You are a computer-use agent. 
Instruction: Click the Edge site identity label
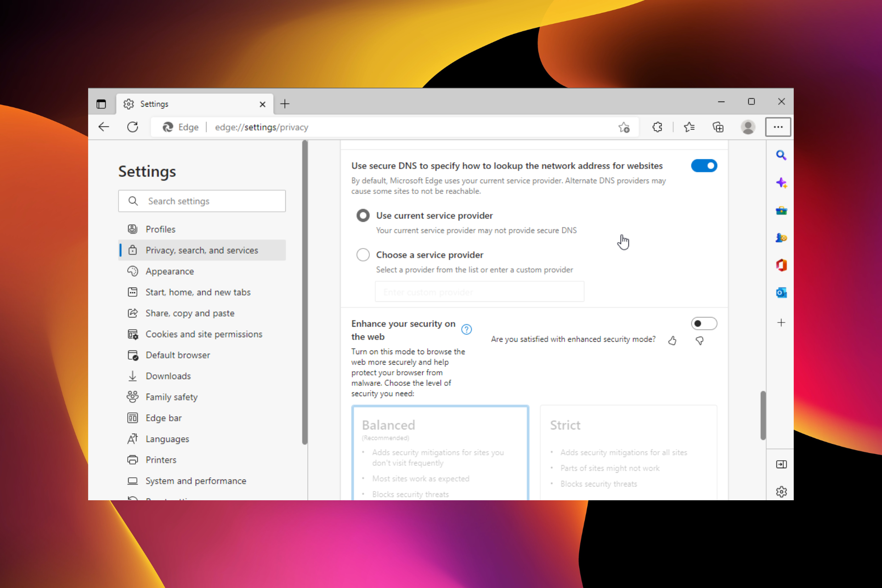pos(181,127)
